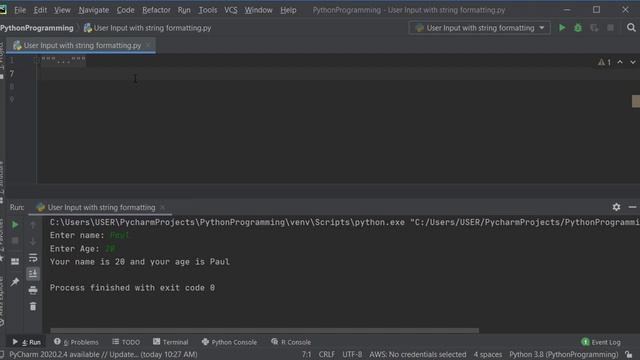Run the script with green play button

[x=562, y=28]
